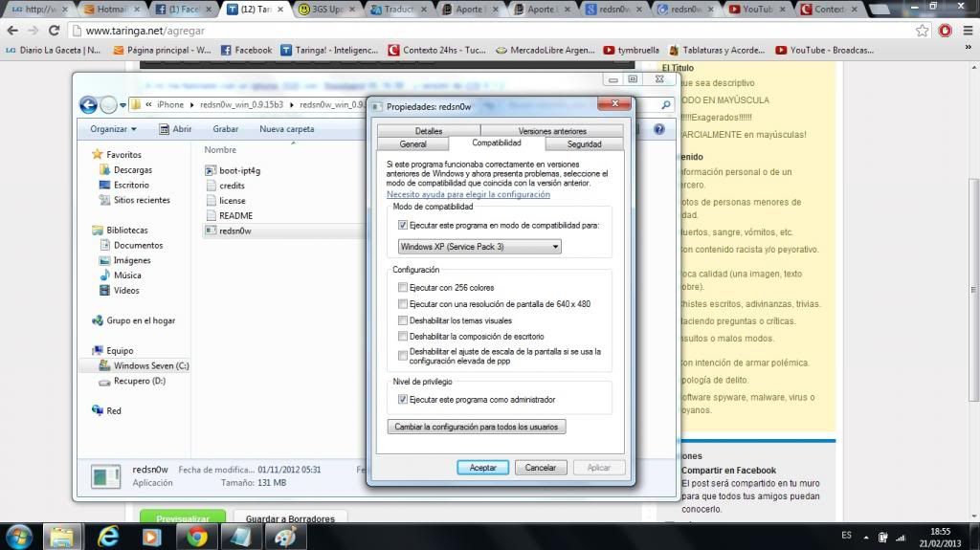This screenshot has width=980, height=550.
Task: Open Paint from taskbar
Action: (285, 537)
